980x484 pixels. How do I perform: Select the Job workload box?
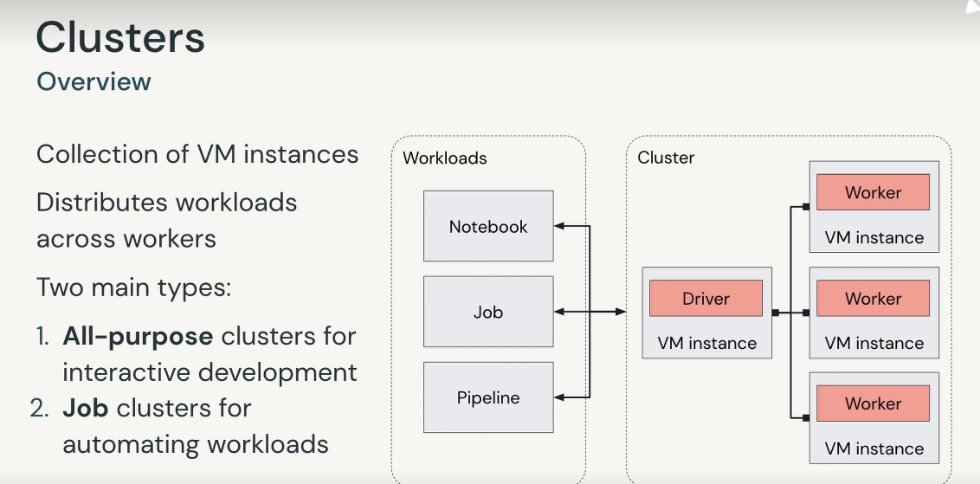[488, 312]
